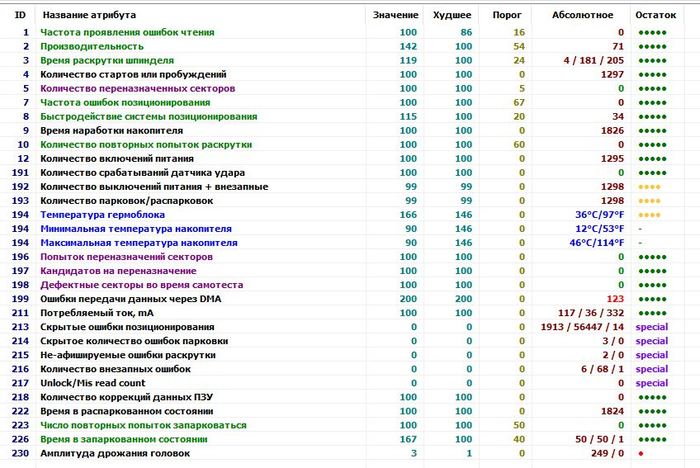Image resolution: width=700 pixels, height=468 pixels.
Task: Click yellow health dots for Температура гермоблока row
Action: [x=650, y=215]
